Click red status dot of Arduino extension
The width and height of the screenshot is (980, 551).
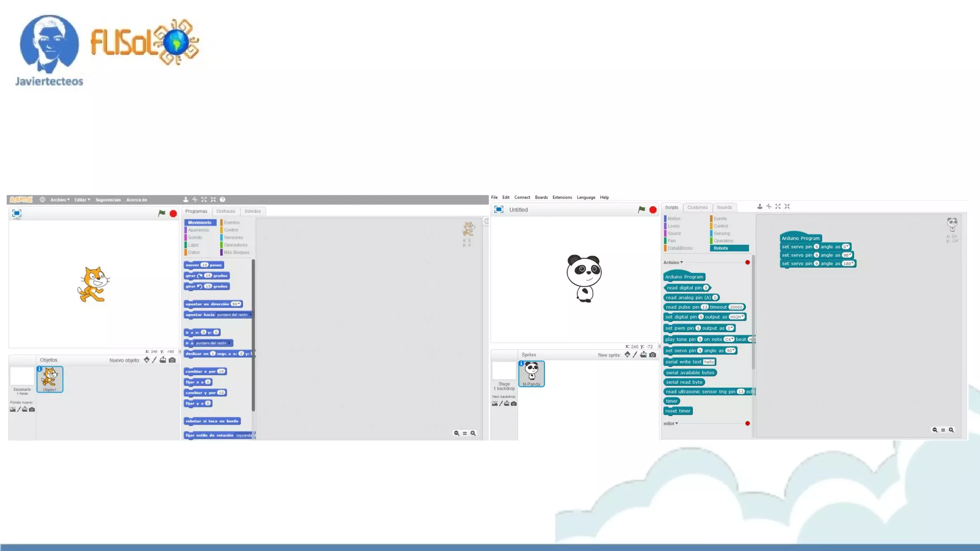[x=747, y=263]
